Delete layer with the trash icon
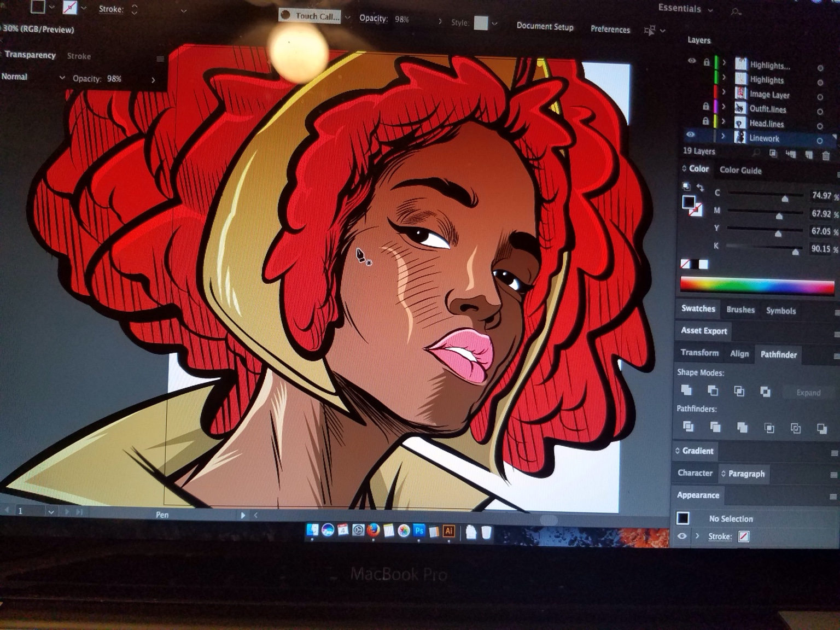Image resolution: width=840 pixels, height=630 pixels. (826, 155)
